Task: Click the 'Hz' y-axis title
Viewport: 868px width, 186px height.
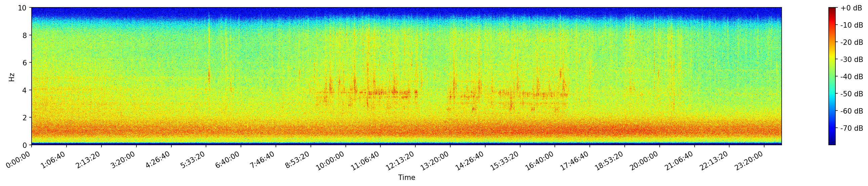Action: 12,76
